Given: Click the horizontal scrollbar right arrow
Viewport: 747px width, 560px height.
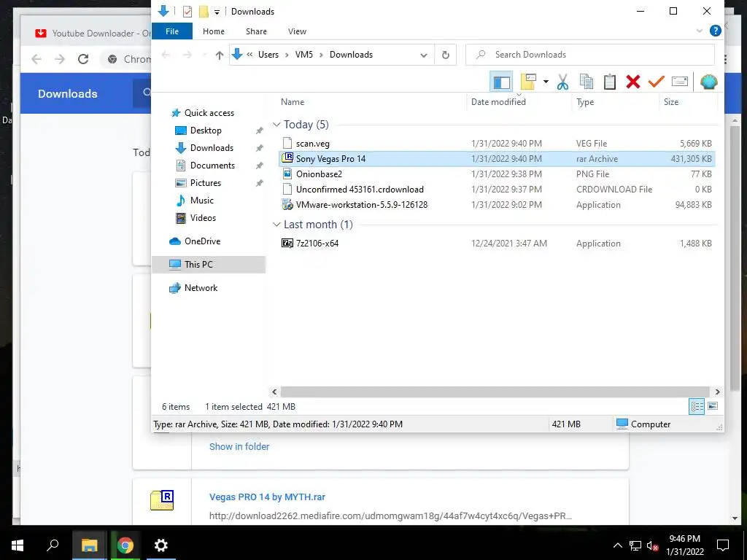Looking at the screenshot, I should (718, 392).
